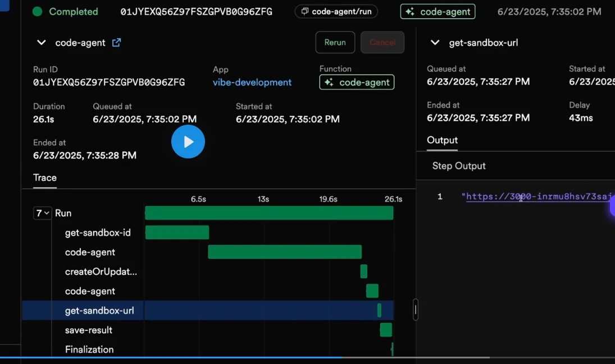Expand the 7 steps dropdown beside Run
Viewport: 615px width, 364px height.
(x=43, y=213)
